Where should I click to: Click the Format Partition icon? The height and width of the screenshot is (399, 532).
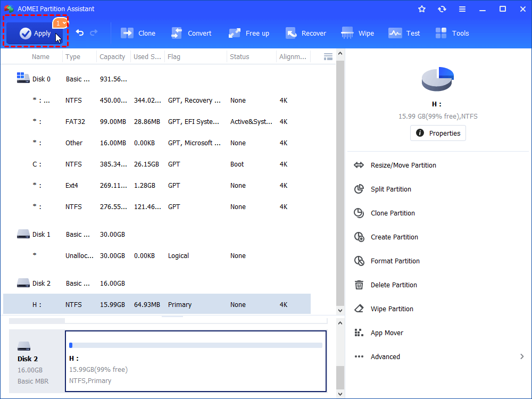click(x=359, y=261)
